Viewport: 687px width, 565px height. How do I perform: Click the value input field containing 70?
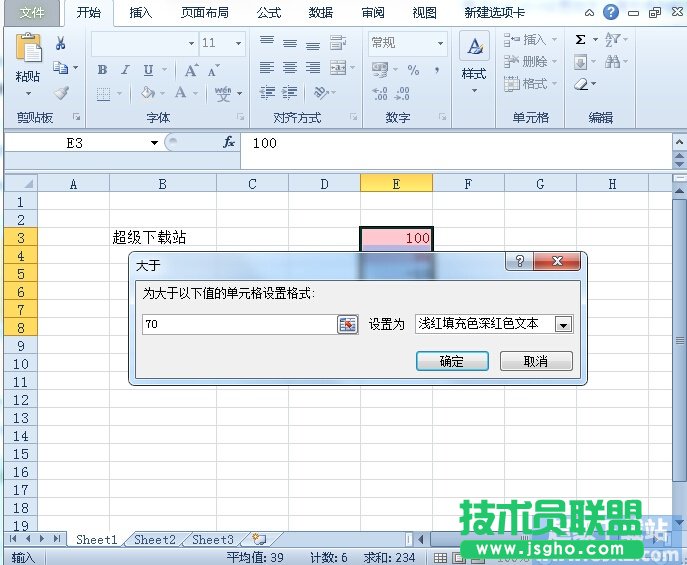point(238,324)
